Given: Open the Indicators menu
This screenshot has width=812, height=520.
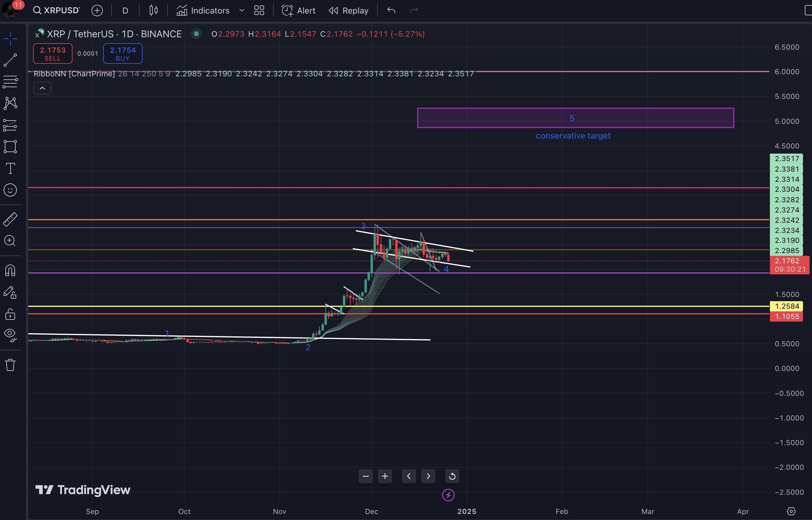Looking at the screenshot, I should coord(203,11).
